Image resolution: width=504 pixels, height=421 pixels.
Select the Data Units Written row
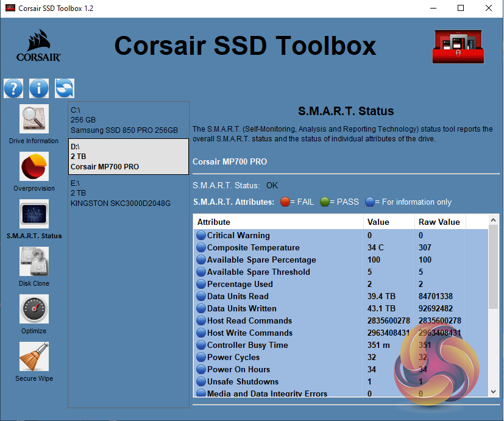click(241, 308)
